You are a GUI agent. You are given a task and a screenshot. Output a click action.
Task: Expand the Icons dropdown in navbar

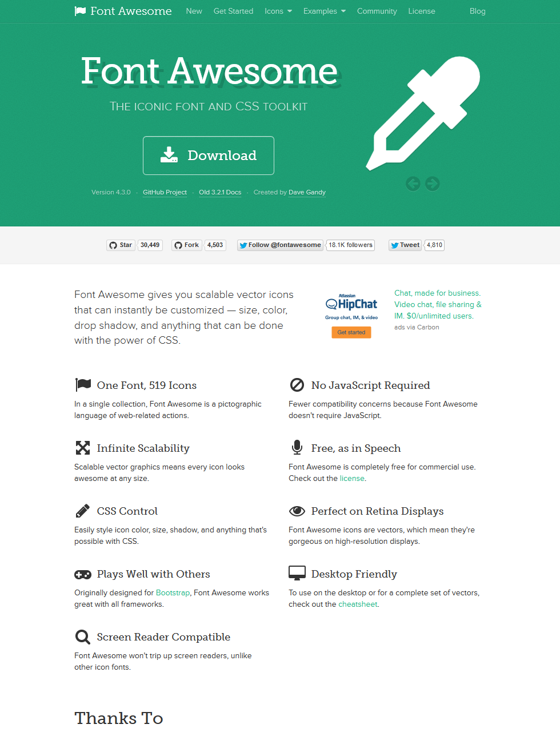[278, 11]
